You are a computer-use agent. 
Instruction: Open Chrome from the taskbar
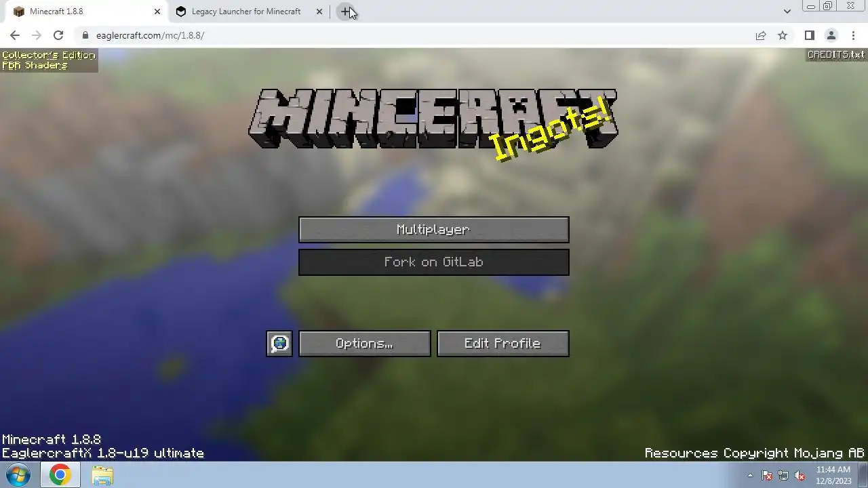click(60, 475)
